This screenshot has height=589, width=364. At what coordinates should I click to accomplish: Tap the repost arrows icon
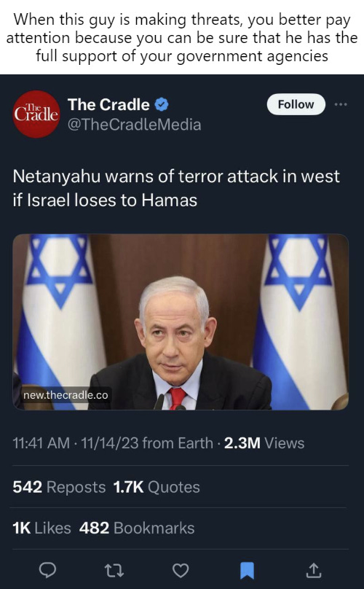point(114,571)
